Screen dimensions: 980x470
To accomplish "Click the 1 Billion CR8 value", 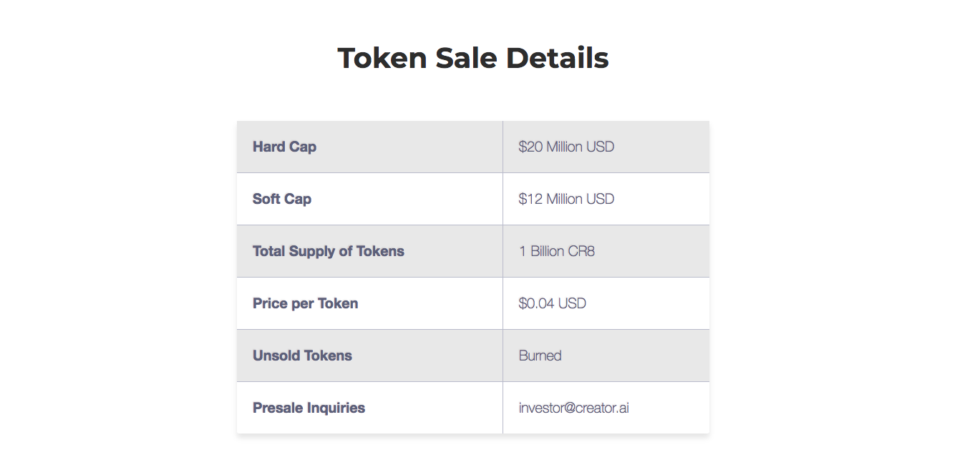I will point(557,251).
